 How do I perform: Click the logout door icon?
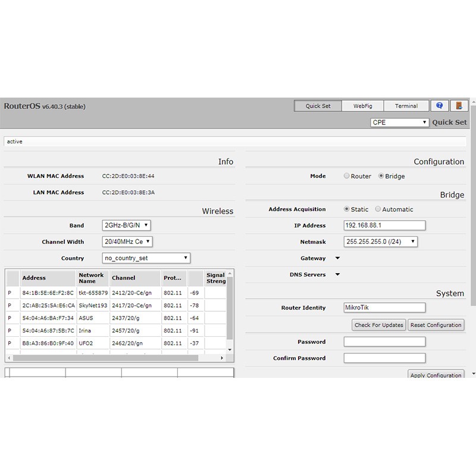coord(459,106)
